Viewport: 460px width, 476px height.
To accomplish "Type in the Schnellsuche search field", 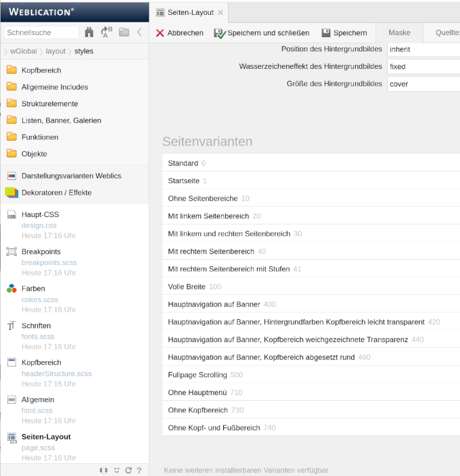I will [x=42, y=32].
